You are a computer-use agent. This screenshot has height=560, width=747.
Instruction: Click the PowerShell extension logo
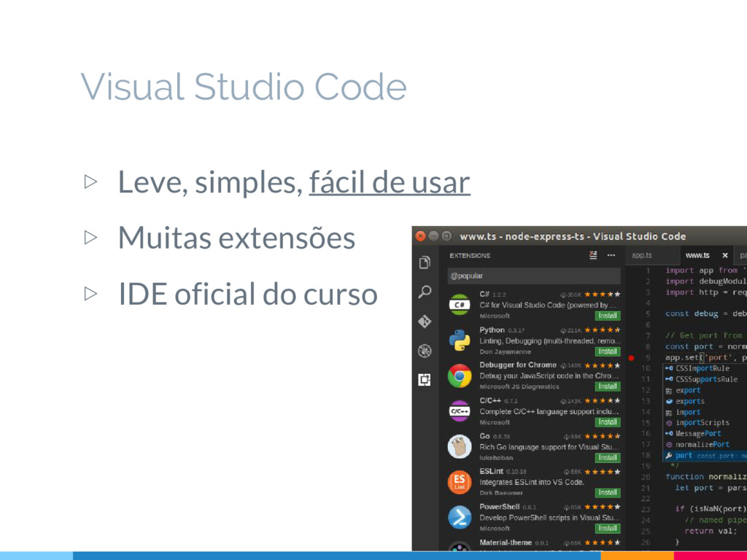coord(460,517)
